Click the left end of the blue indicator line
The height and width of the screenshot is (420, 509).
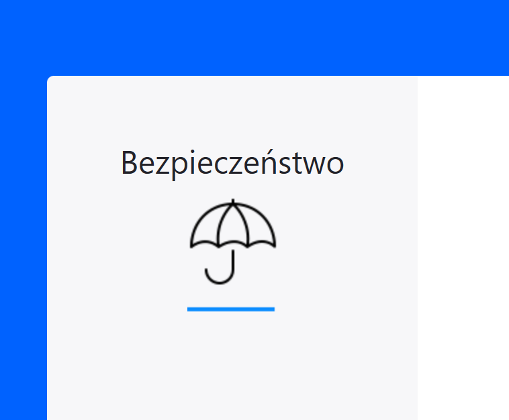click(189, 309)
